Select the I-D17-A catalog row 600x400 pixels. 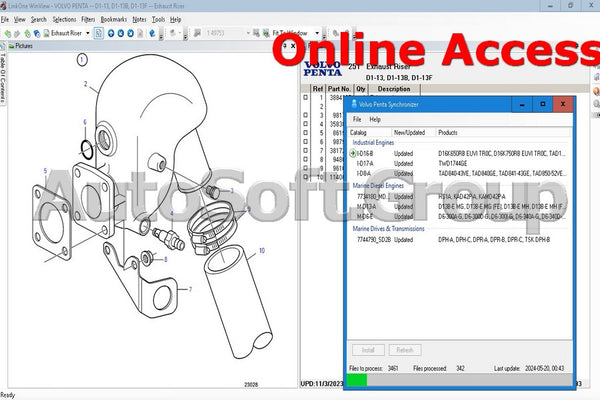tap(459, 163)
